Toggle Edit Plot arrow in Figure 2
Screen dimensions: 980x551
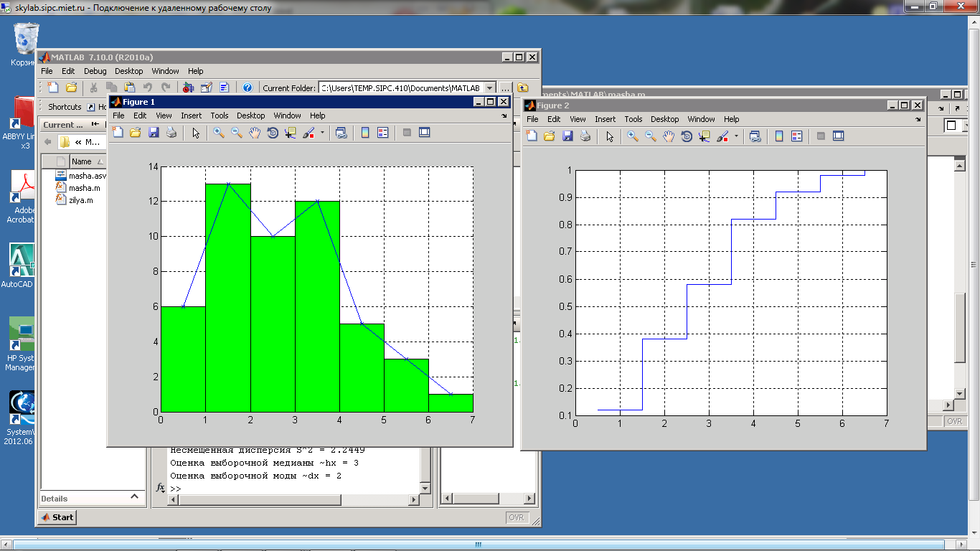[610, 136]
